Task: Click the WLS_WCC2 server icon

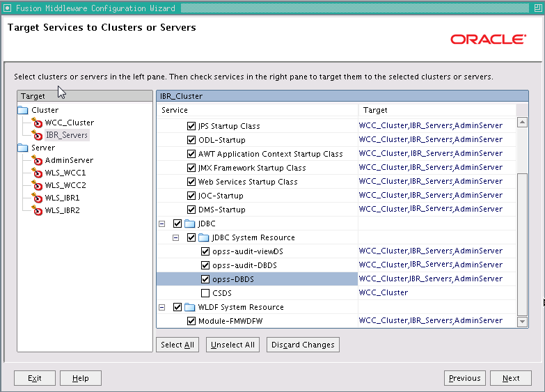Action: pyautogui.click(x=37, y=185)
